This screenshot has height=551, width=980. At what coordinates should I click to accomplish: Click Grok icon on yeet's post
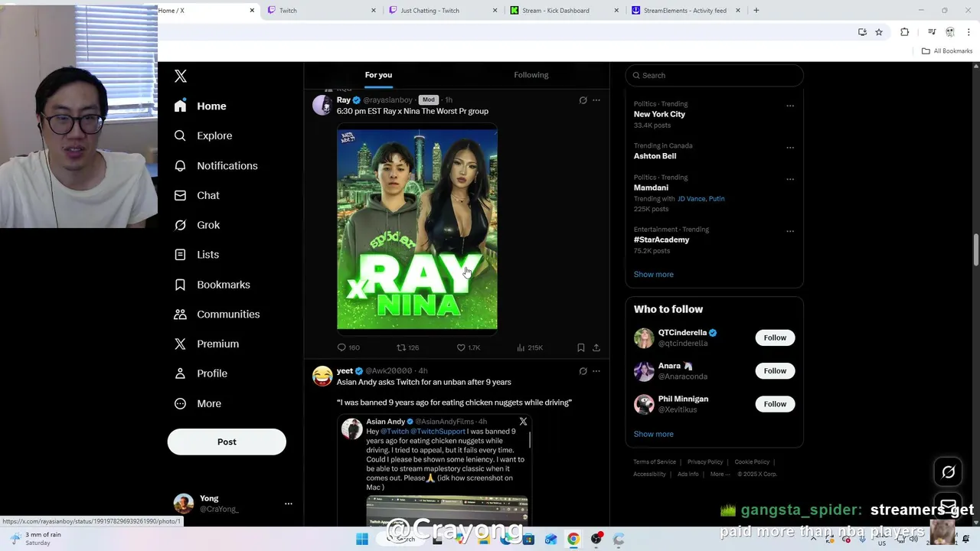[x=583, y=371]
